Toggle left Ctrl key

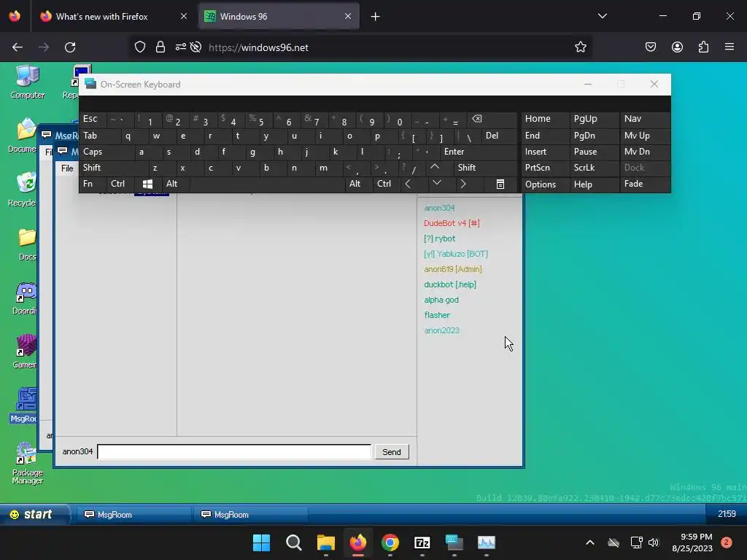click(120, 184)
